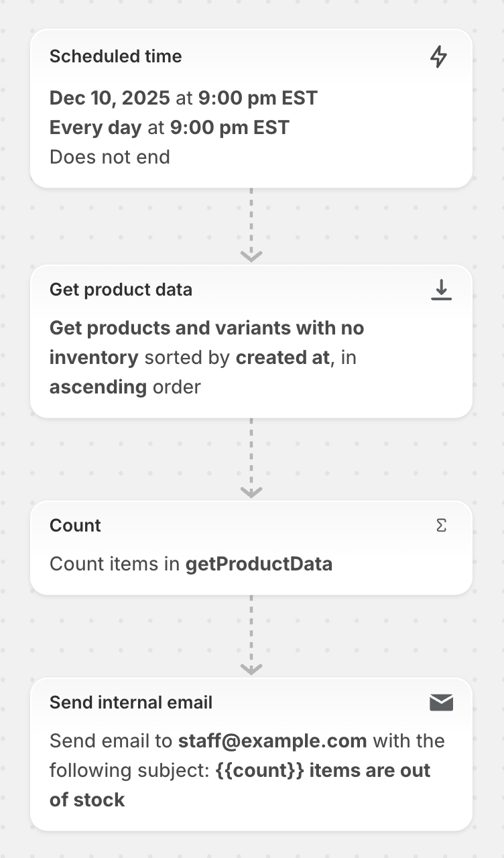Open the Send internal email step title

click(x=131, y=702)
